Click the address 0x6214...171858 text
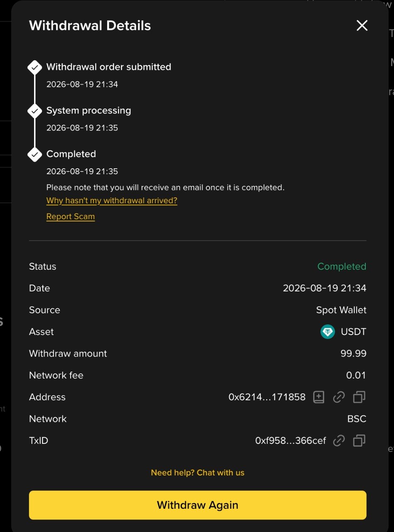Image resolution: width=394 pixels, height=532 pixels. [x=267, y=397]
